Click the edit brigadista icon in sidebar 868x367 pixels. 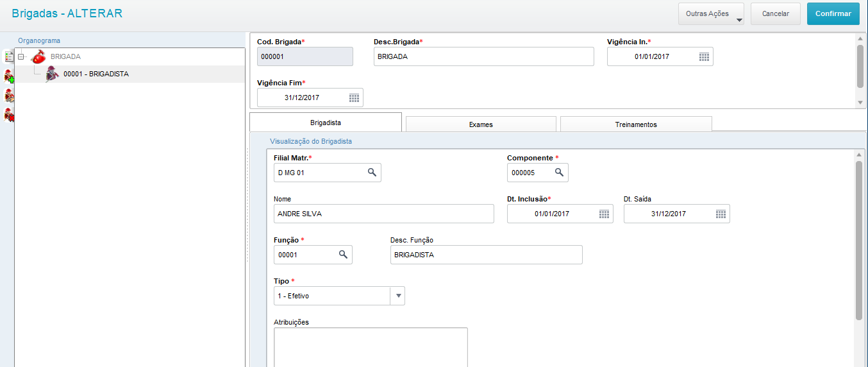pos(9,96)
